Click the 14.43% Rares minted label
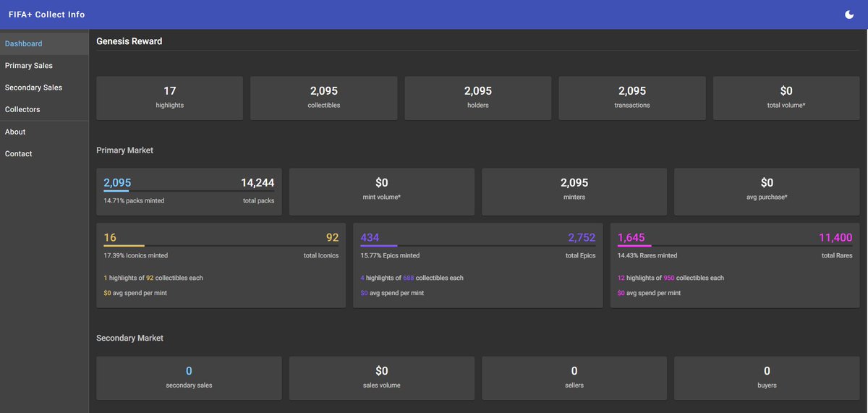The image size is (868, 413). [x=647, y=255]
